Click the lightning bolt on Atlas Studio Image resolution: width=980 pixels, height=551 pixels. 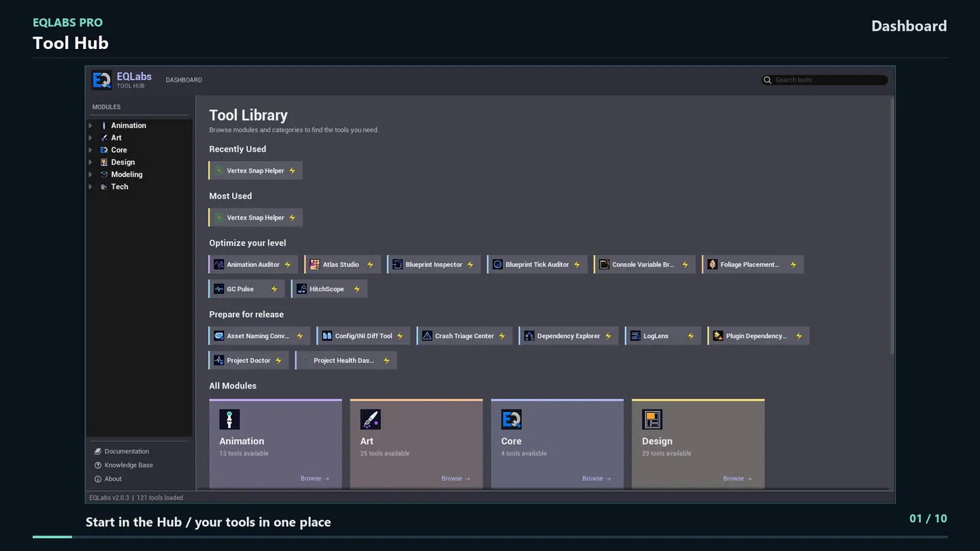pyautogui.click(x=370, y=265)
